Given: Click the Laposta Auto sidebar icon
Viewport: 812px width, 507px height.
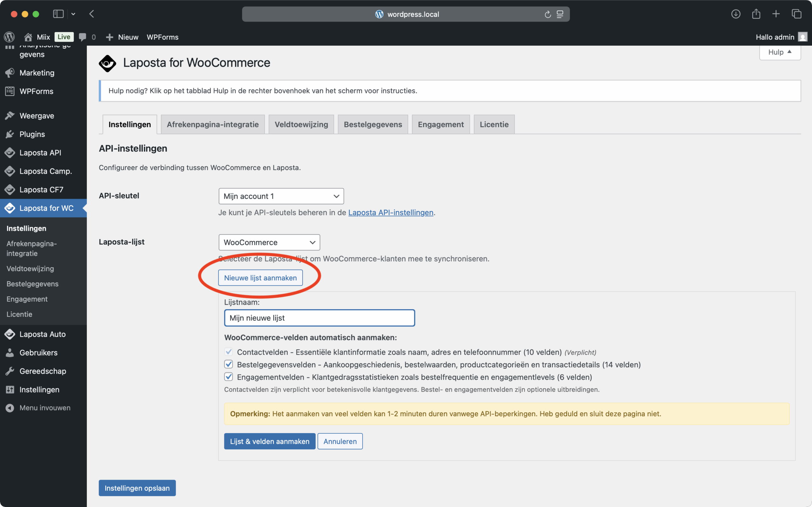Looking at the screenshot, I should (x=10, y=334).
